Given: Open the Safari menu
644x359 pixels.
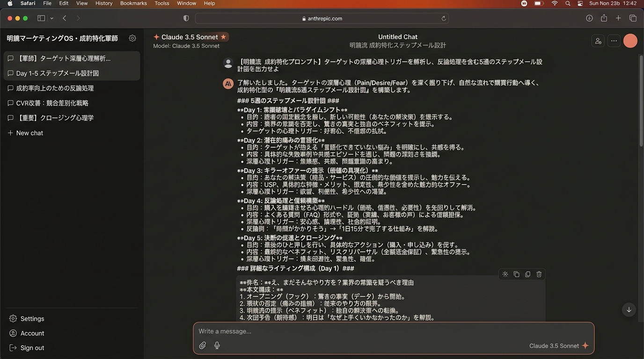Looking at the screenshot, I should (28, 3).
